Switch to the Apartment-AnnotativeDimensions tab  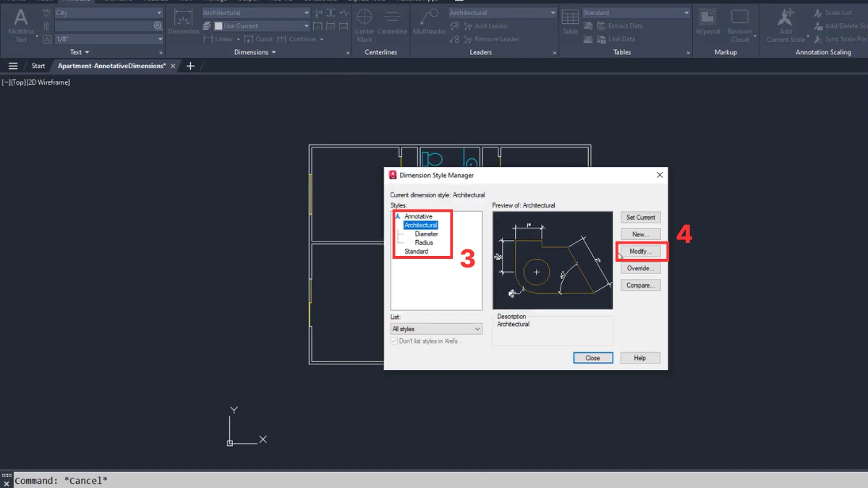(111, 66)
